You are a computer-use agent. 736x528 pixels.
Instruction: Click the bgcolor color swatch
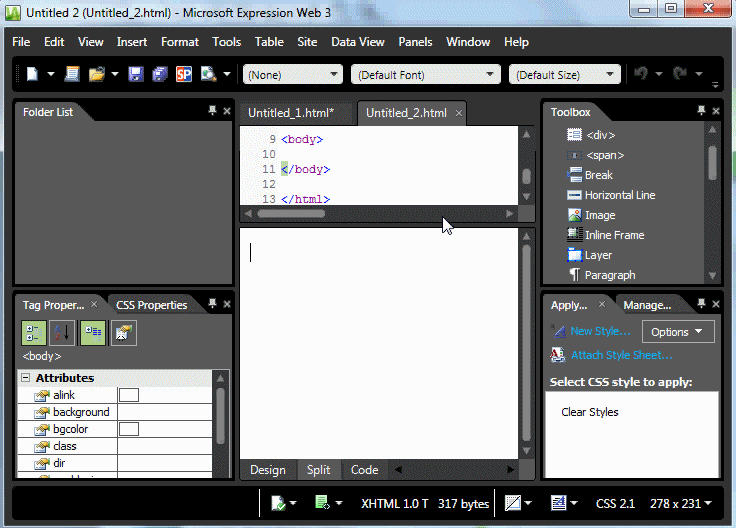click(x=128, y=429)
